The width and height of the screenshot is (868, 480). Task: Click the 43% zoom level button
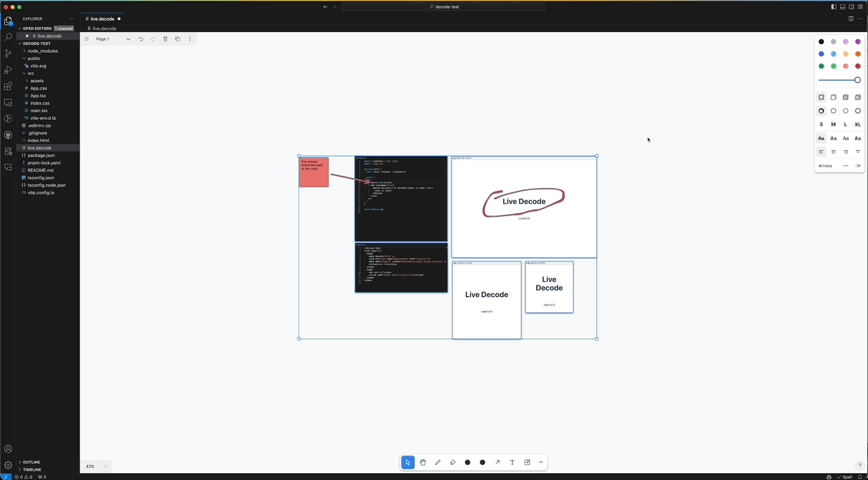tap(90, 466)
